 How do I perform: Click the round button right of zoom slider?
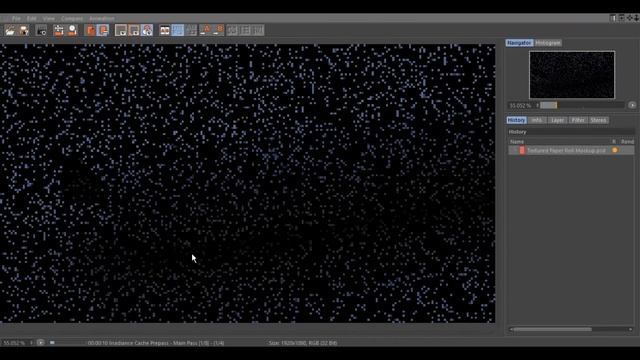632,105
